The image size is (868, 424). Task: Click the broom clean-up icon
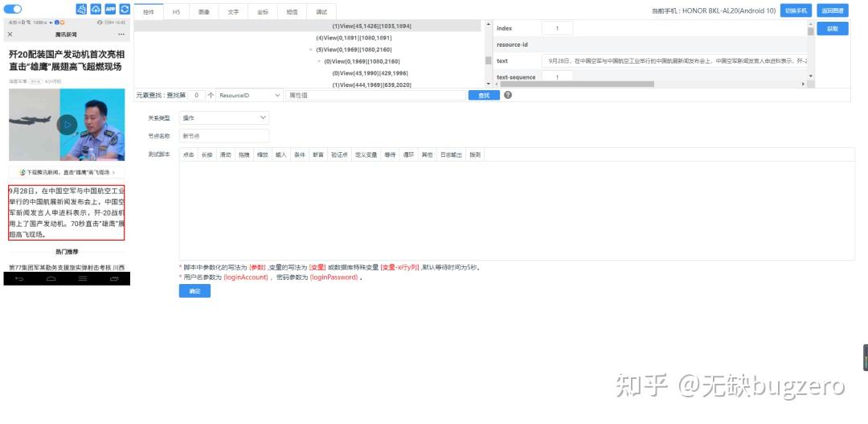(x=81, y=9)
